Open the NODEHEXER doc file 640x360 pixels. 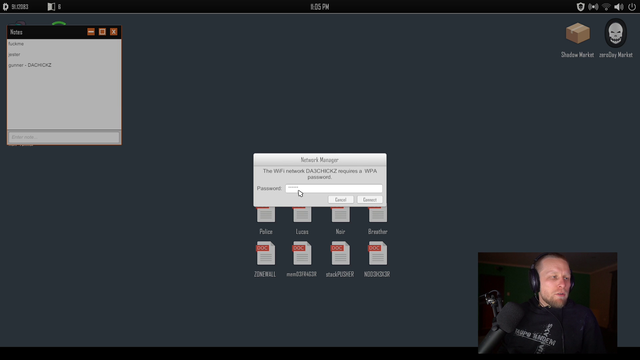point(378,253)
